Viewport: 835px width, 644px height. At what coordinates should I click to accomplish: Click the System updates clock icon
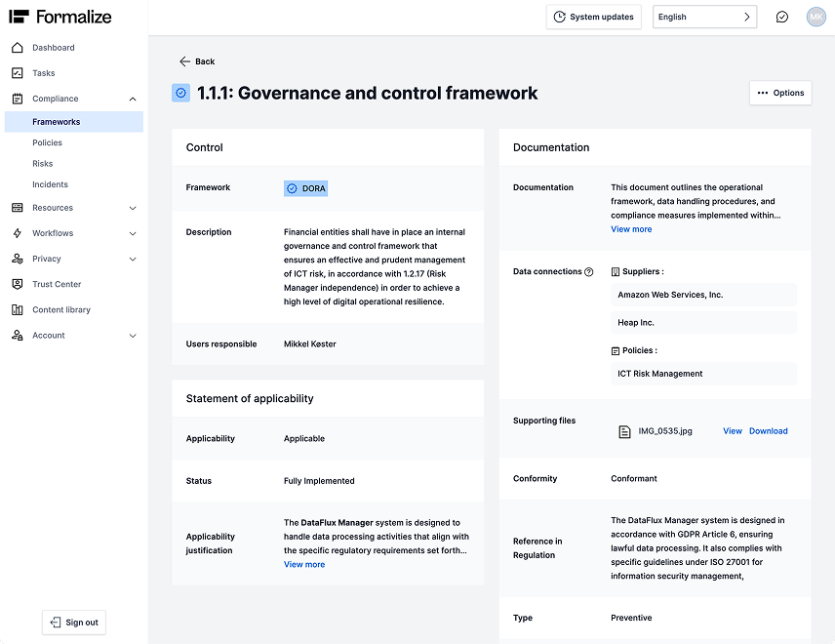click(x=559, y=17)
